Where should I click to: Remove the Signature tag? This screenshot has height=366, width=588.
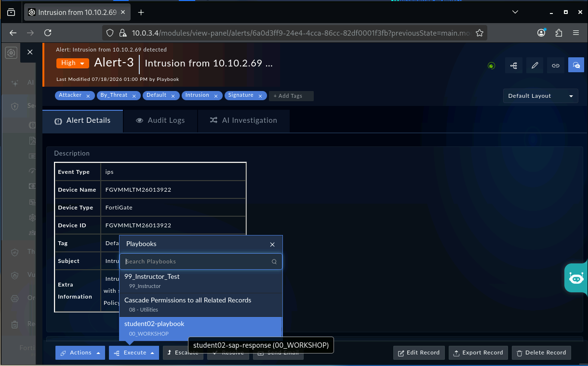260,96
